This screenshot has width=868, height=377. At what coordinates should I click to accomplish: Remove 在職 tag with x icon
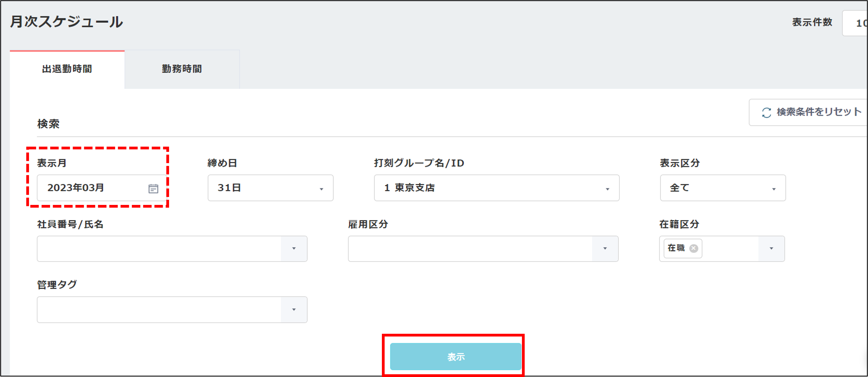(693, 249)
